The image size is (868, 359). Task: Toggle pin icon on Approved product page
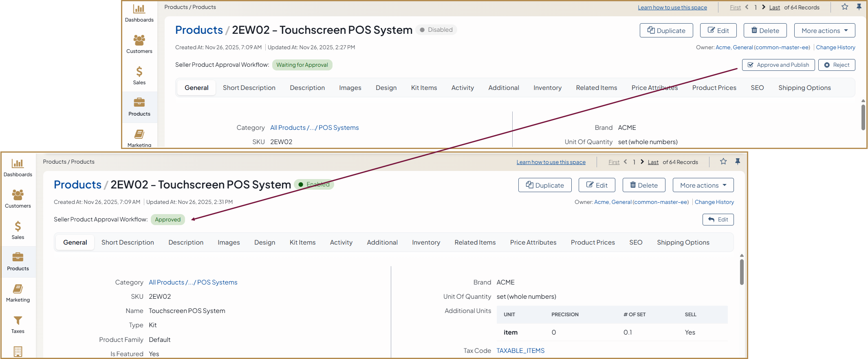coord(738,162)
